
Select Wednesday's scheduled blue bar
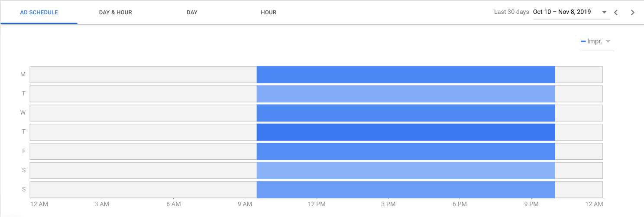(406, 113)
